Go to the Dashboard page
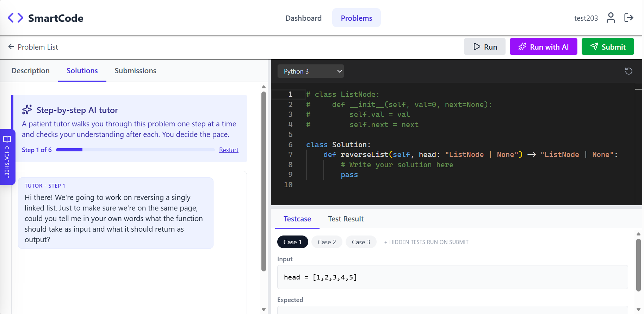 pos(303,18)
